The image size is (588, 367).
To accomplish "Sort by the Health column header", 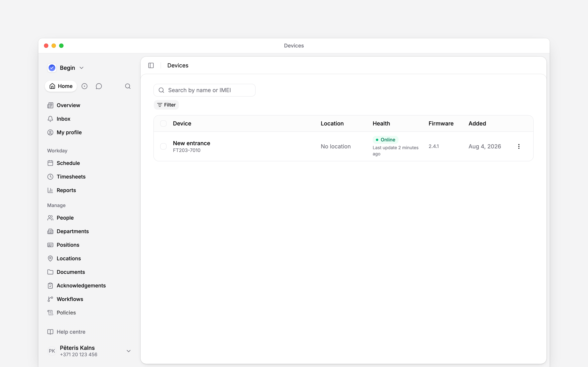I will click(381, 123).
